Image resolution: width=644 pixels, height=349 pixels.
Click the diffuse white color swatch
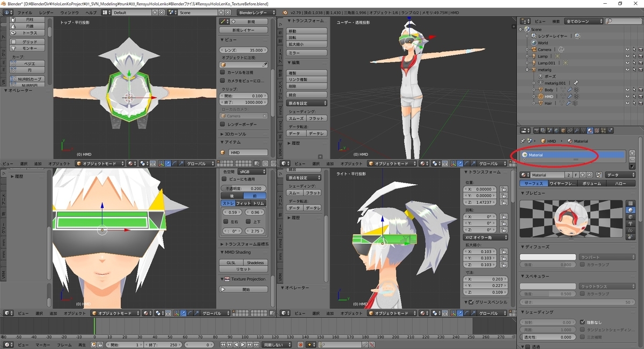548,257
